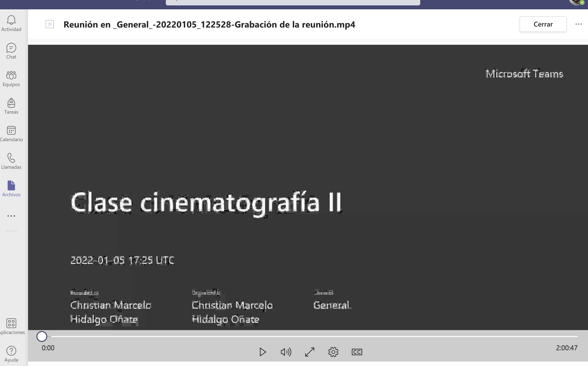The height and width of the screenshot is (366, 588).
Task: Expand more apps ellipsis in sidebar
Action: pos(11,216)
